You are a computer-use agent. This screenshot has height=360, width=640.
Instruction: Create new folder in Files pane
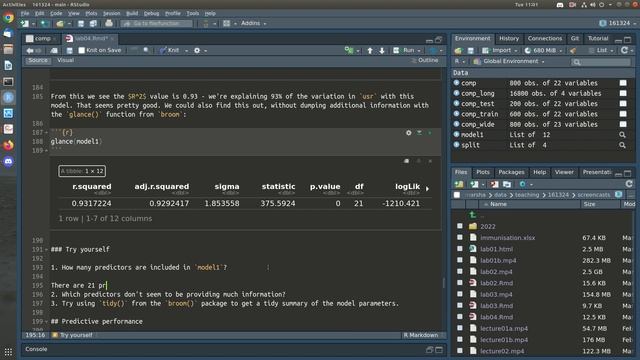(x=459, y=184)
